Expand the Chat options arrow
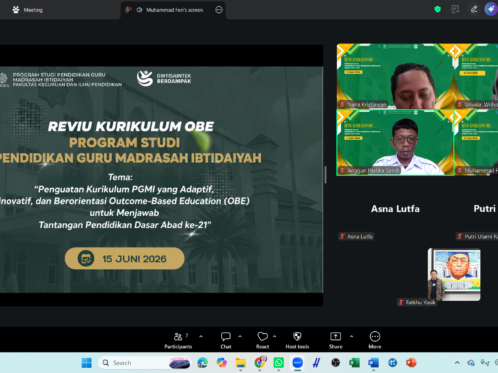The height and width of the screenshot is (373, 498). pos(240,336)
